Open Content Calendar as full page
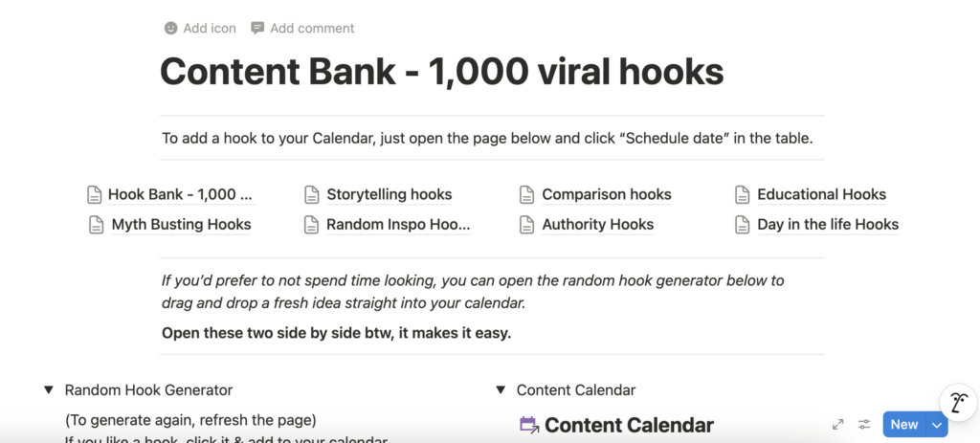980x443 pixels. pyautogui.click(x=838, y=425)
